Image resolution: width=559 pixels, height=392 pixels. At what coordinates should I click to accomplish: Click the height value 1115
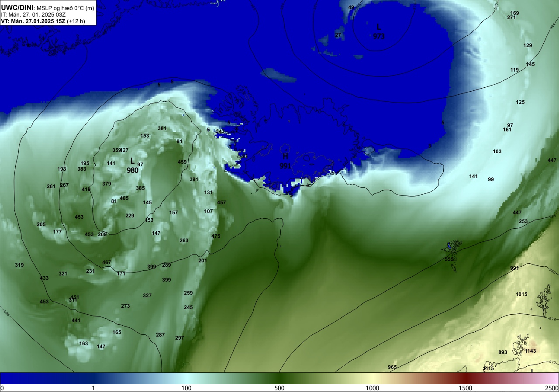[x=488, y=368]
